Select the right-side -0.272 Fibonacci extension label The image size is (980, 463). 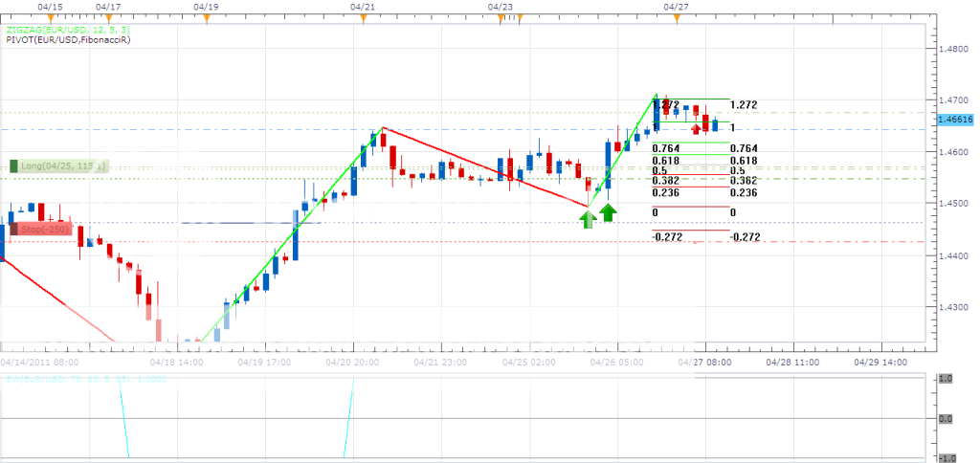[745, 236]
